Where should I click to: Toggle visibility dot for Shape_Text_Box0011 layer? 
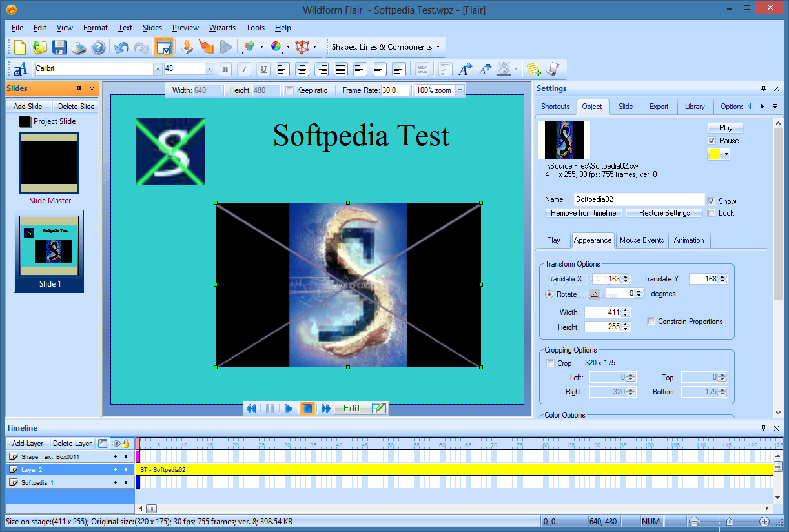[x=116, y=456]
